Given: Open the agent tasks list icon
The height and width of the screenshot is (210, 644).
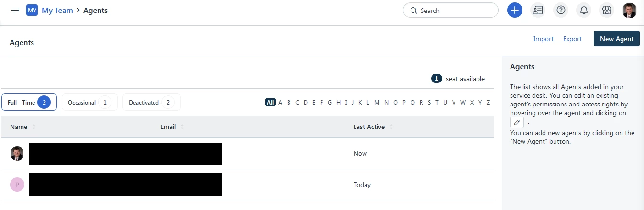Looking at the screenshot, I should (538, 10).
